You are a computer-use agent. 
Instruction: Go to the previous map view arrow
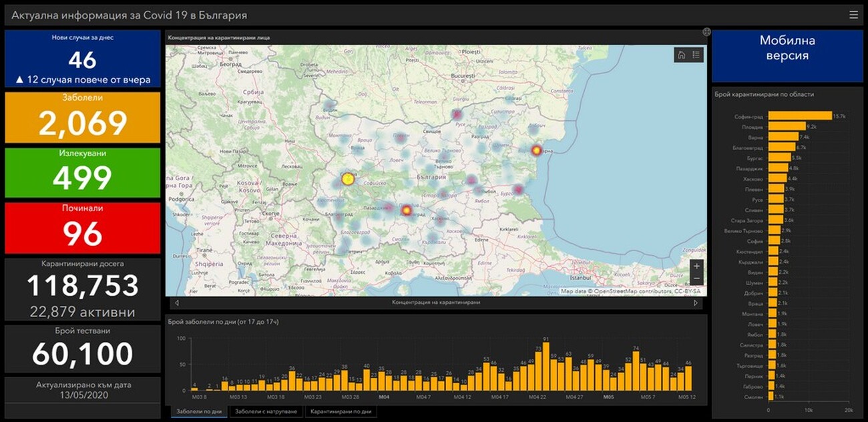(177, 302)
